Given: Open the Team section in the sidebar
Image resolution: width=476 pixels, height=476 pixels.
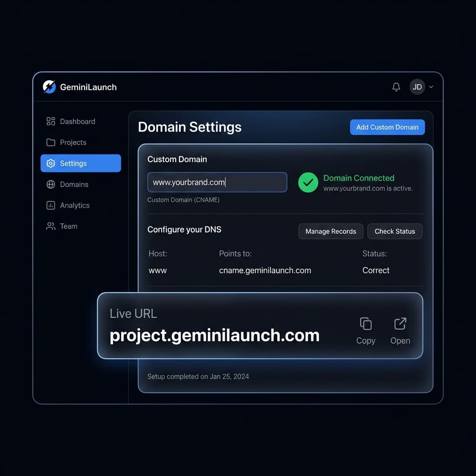Looking at the screenshot, I should [69, 226].
